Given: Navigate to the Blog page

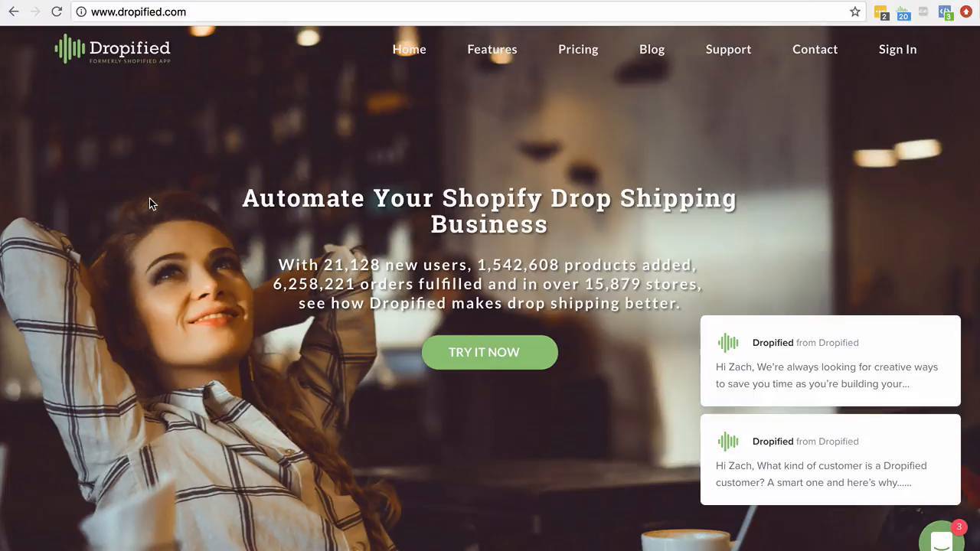Looking at the screenshot, I should [652, 49].
